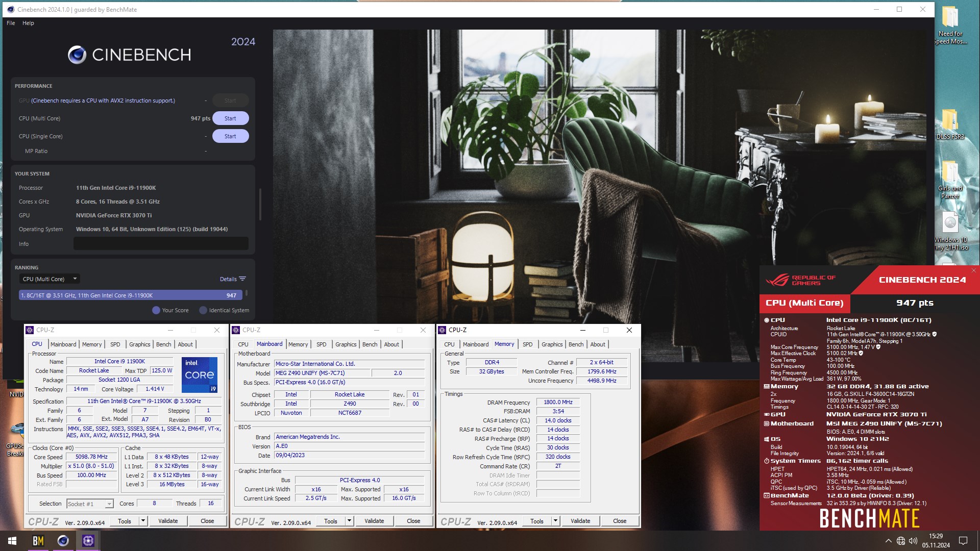Image resolution: width=980 pixels, height=551 pixels.
Task: Click the Cinebench logo sphere
Action: (77, 55)
